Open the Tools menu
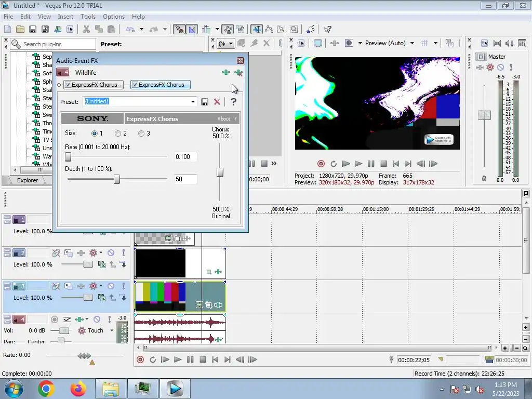The height and width of the screenshot is (399, 532). [x=88, y=17]
